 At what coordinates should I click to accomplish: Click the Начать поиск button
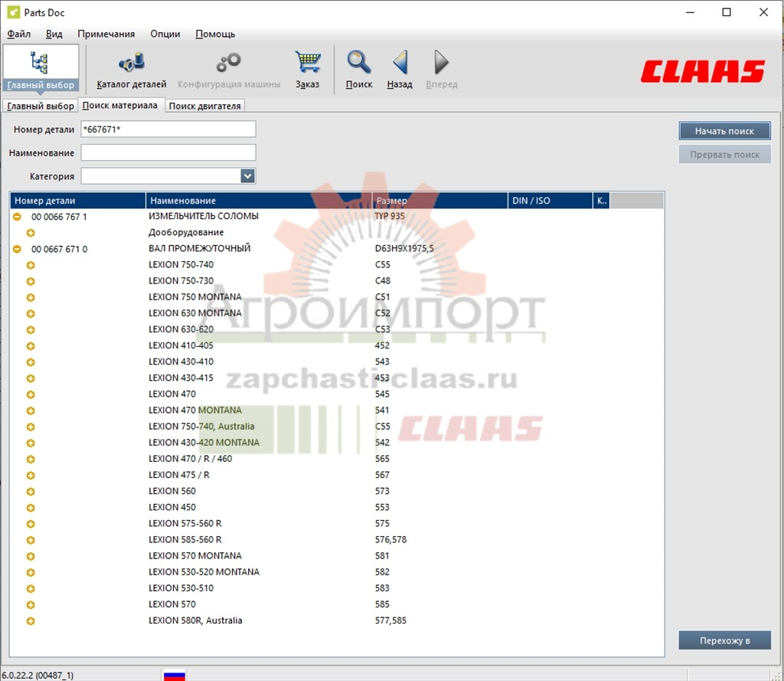coord(724,131)
